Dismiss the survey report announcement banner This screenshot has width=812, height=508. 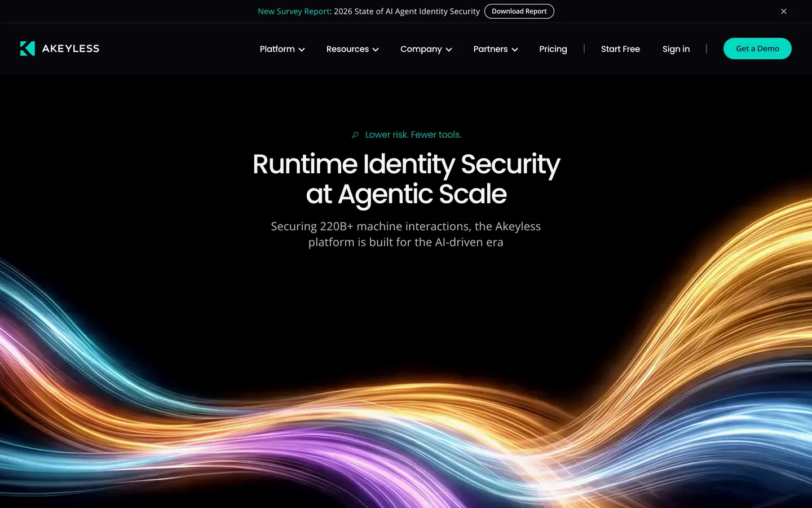tap(784, 11)
